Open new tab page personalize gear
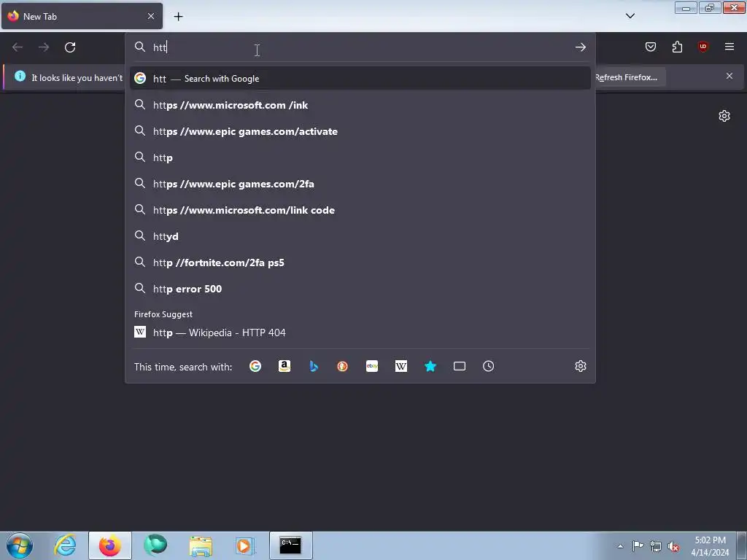 coord(724,116)
